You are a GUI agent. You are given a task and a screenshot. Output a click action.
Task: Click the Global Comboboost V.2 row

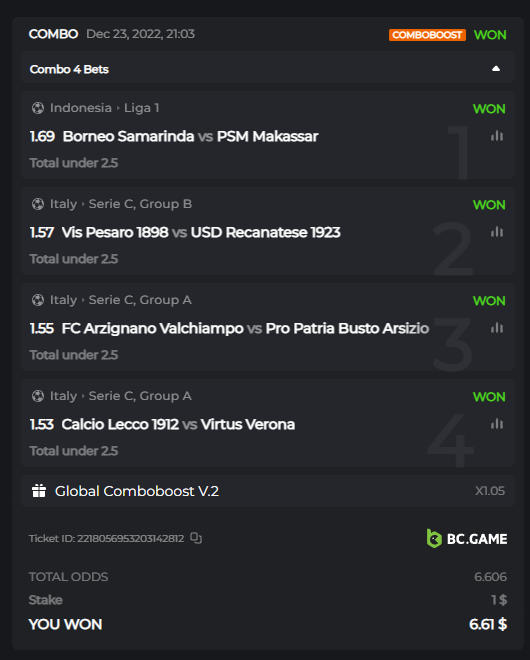(x=268, y=491)
